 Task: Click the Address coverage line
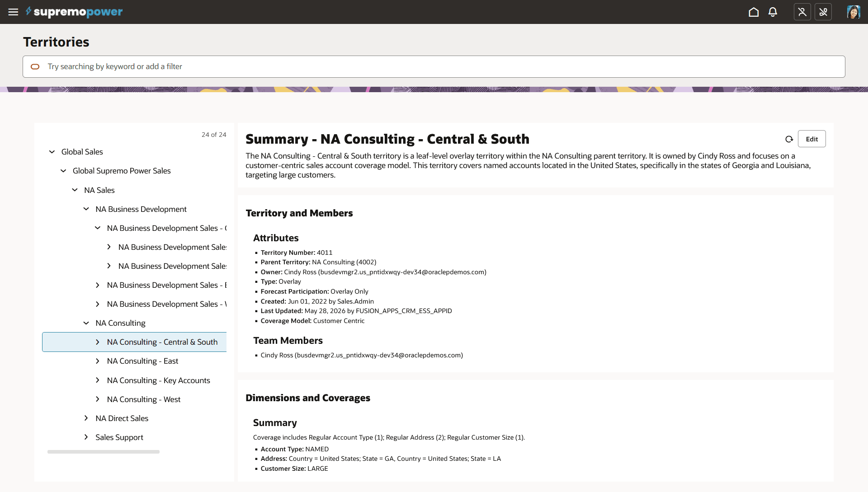click(x=381, y=459)
